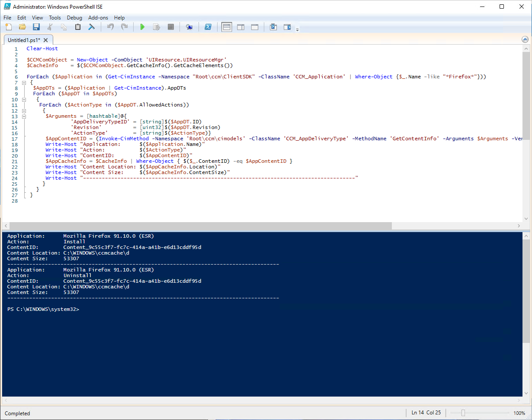This screenshot has height=420, width=532.
Task: Hide the script pane with up chevron
Action: tap(525, 39)
